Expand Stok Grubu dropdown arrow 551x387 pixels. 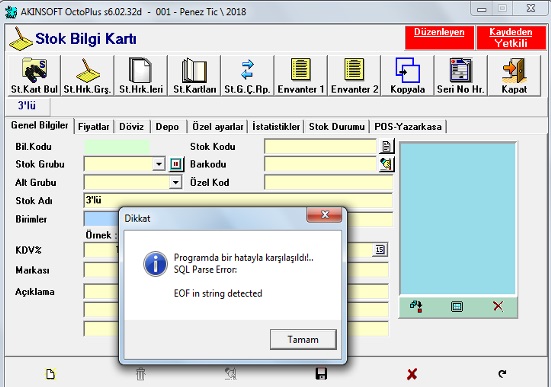(159, 164)
